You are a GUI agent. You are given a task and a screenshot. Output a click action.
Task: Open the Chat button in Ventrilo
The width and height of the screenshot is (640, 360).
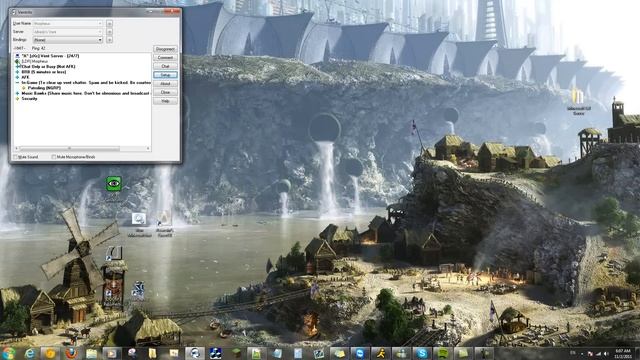pos(165,66)
